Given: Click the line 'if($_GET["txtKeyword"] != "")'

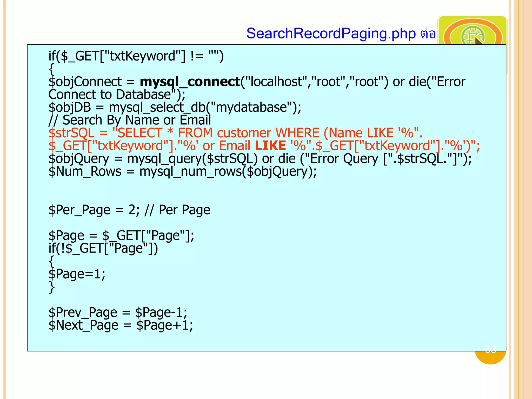Looking at the screenshot, I should point(136,56).
